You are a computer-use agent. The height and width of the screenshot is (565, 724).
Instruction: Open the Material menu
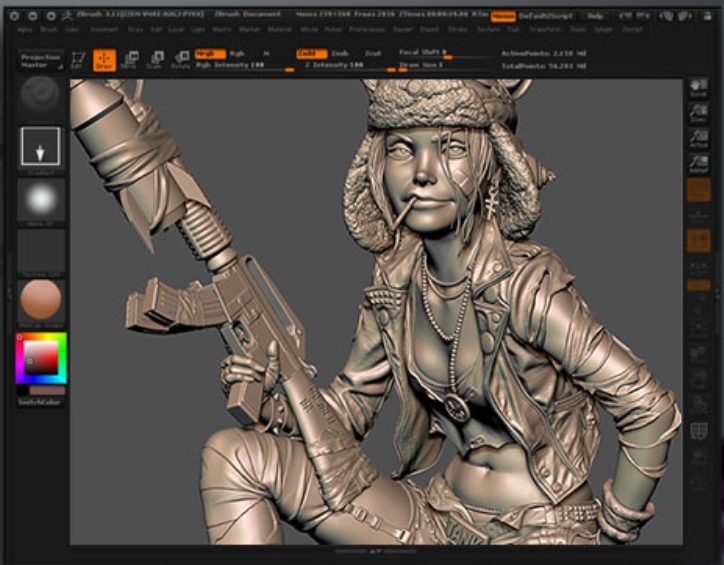(280, 30)
